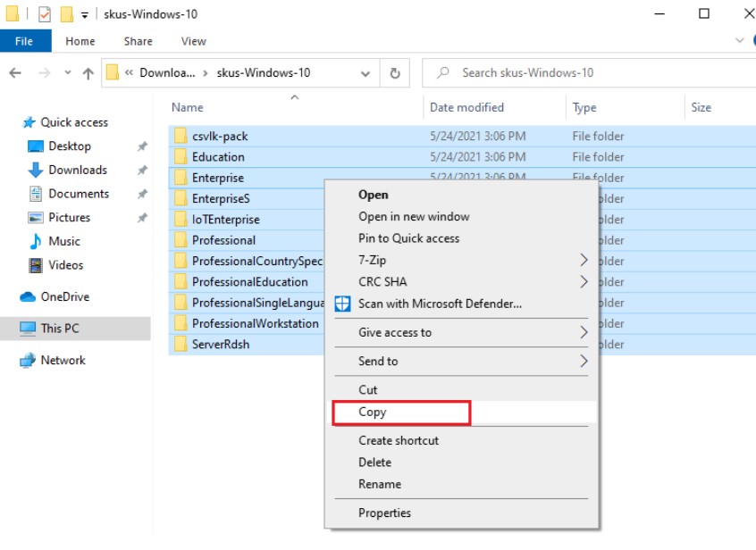Unpin Desktop using its pin icon

coord(142,146)
